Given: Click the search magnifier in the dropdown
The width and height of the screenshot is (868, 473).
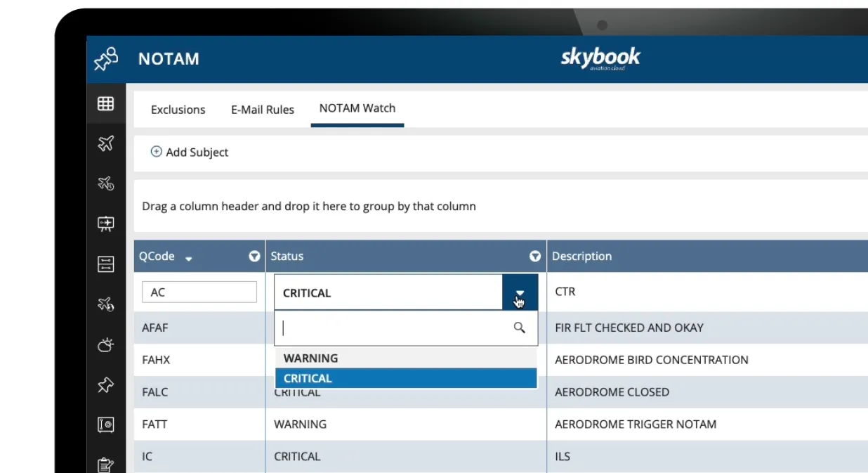Looking at the screenshot, I should (520, 328).
